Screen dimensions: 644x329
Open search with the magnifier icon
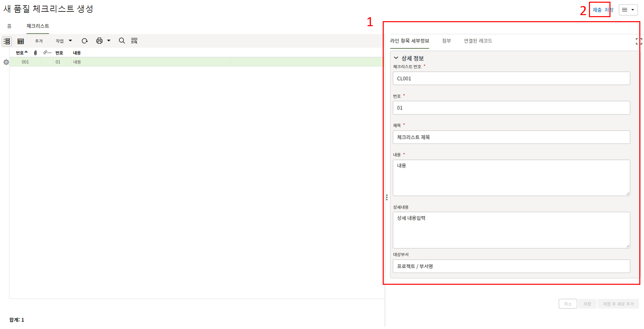[x=122, y=41]
